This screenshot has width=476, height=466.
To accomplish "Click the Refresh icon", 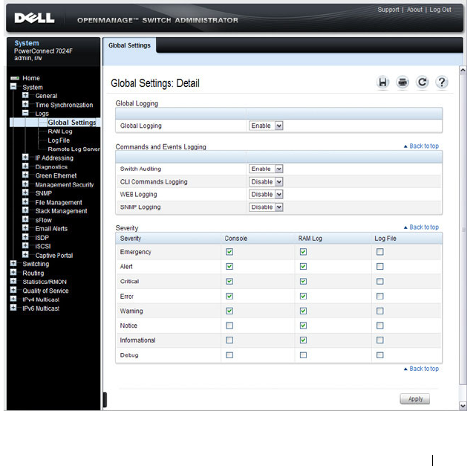I will pos(422,82).
